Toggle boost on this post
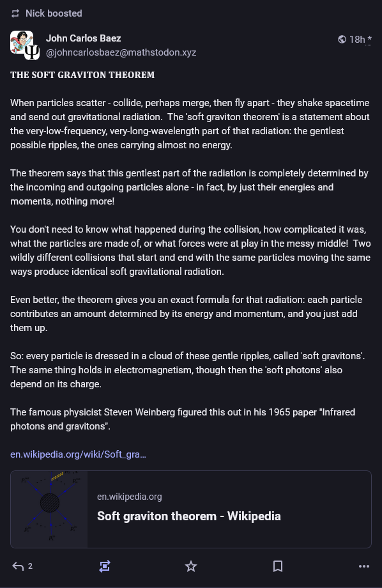This screenshot has height=588, width=382. [105, 566]
